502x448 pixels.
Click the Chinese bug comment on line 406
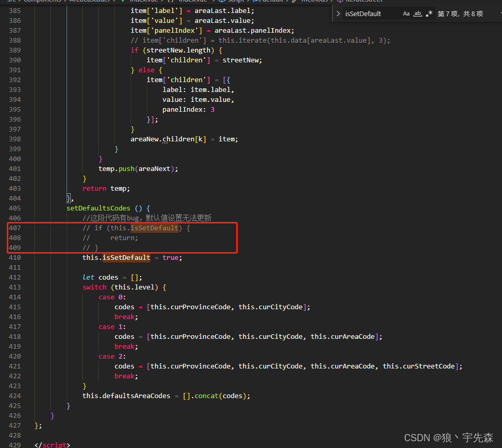(147, 218)
